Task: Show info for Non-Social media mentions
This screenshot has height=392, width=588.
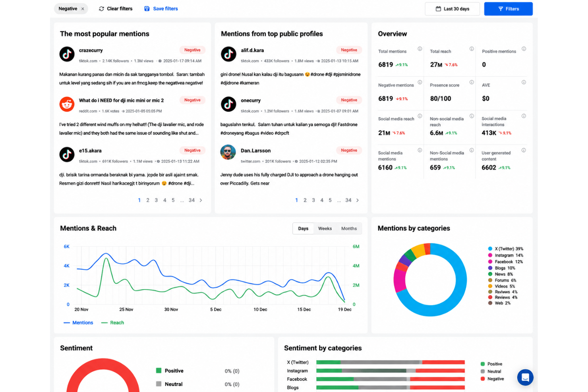Action: point(472,150)
